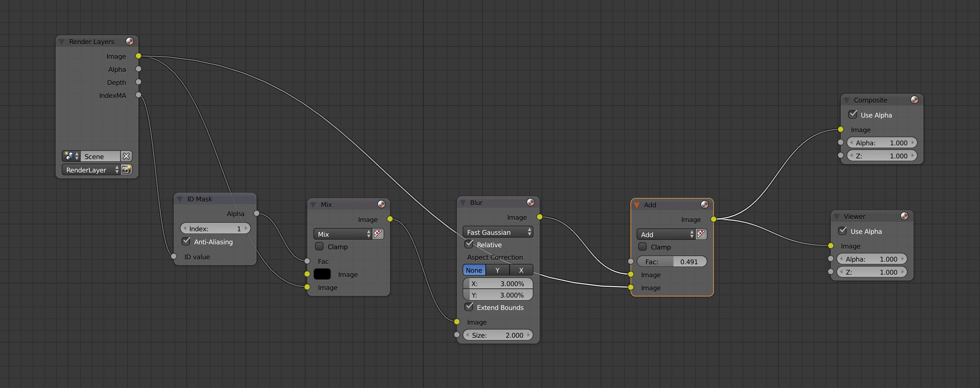Image resolution: width=980 pixels, height=388 pixels.
Task: Collapse the Blur node triangle
Action: [463, 202]
